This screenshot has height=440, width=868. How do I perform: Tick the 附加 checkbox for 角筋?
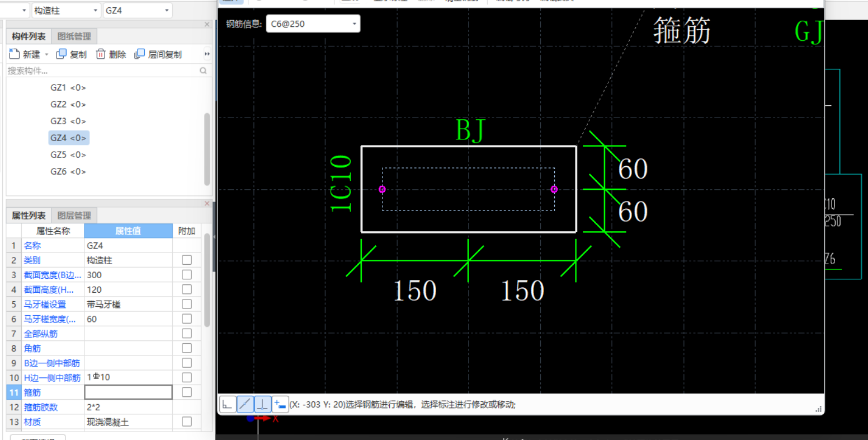click(187, 348)
